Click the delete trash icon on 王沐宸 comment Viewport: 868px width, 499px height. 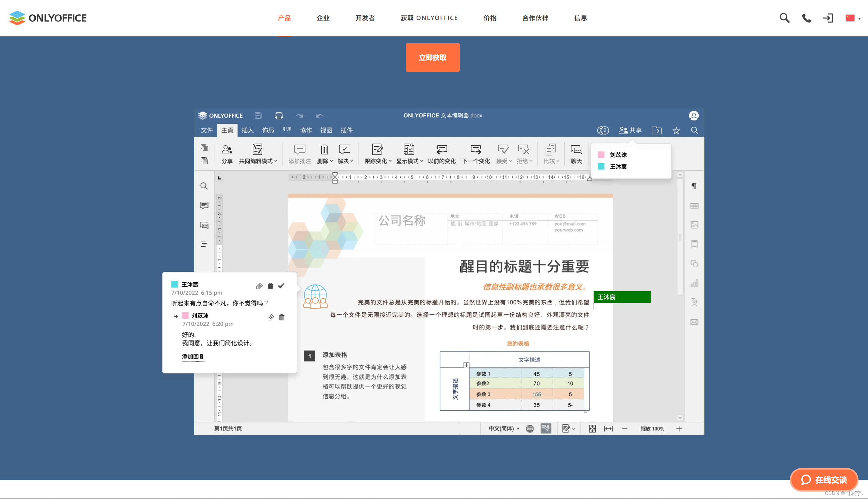(270, 286)
